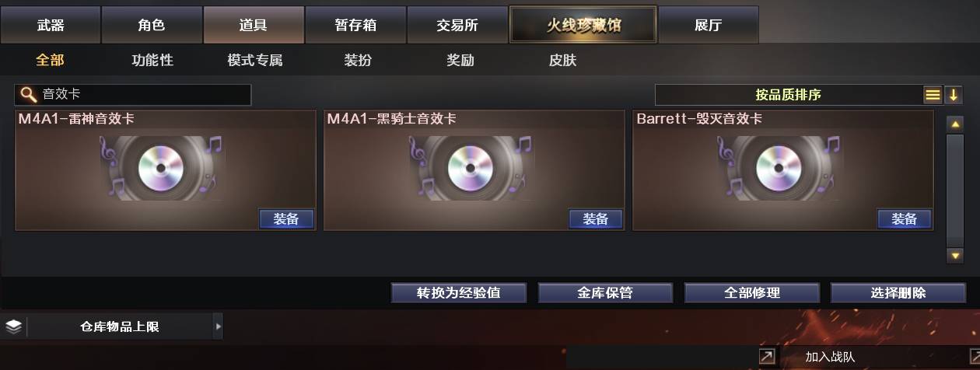
Task: Select the 皮肤 filter category
Action: [x=562, y=60]
